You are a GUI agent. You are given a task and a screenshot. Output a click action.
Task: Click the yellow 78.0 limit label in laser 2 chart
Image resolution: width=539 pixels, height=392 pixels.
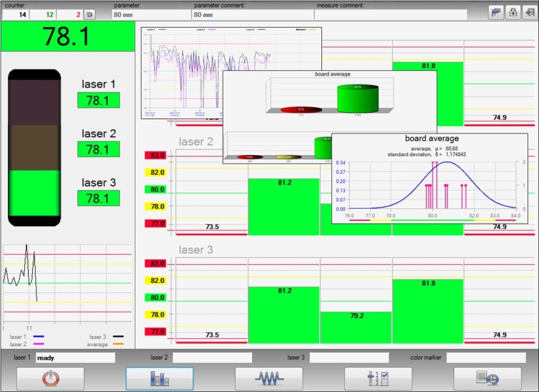click(x=156, y=207)
